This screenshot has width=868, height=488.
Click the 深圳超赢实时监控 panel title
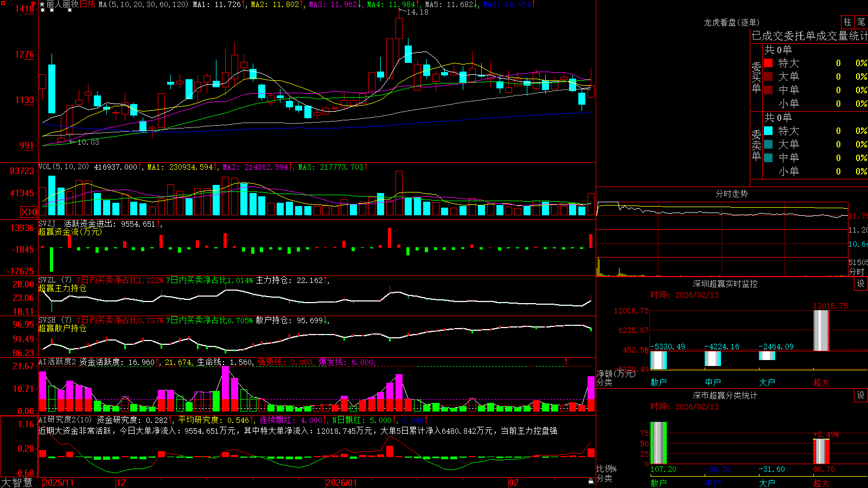[x=725, y=284]
